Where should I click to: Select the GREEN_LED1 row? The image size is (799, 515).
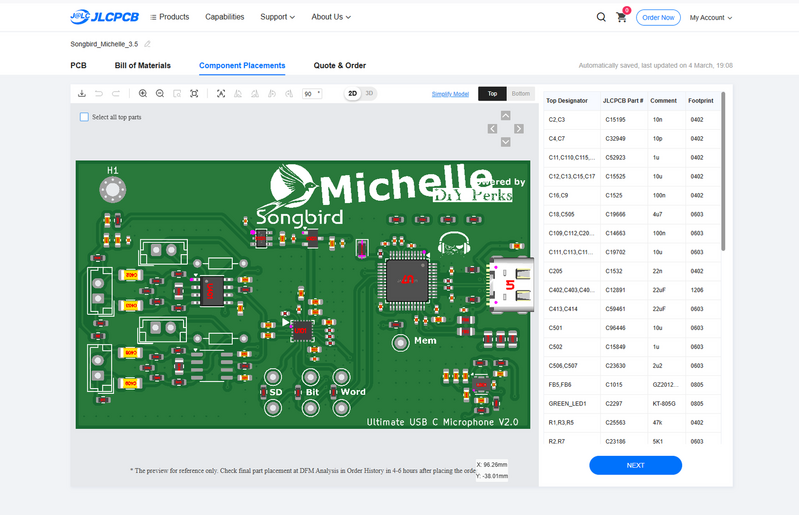632,403
